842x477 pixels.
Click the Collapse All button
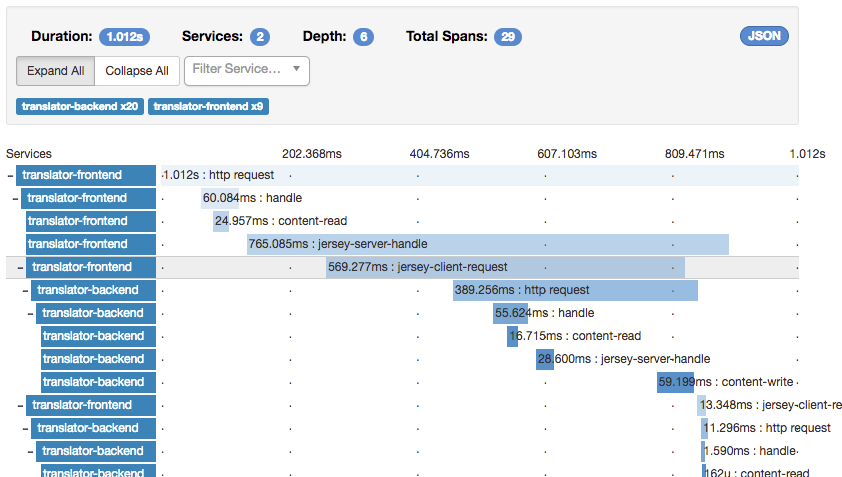point(137,71)
